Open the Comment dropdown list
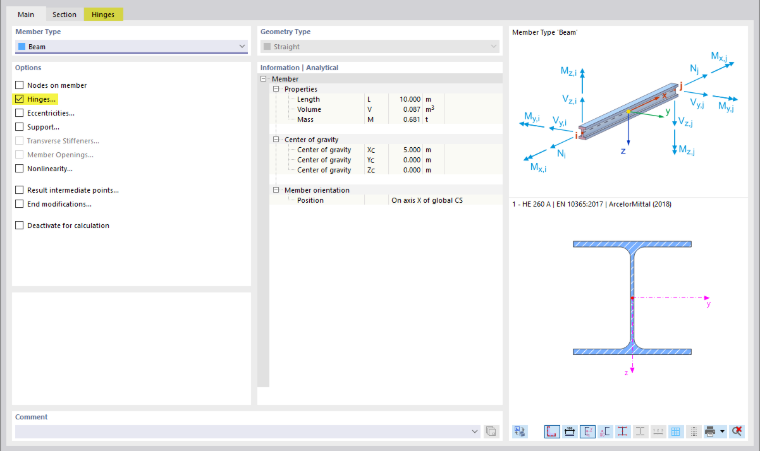The image size is (760, 451). point(475,431)
